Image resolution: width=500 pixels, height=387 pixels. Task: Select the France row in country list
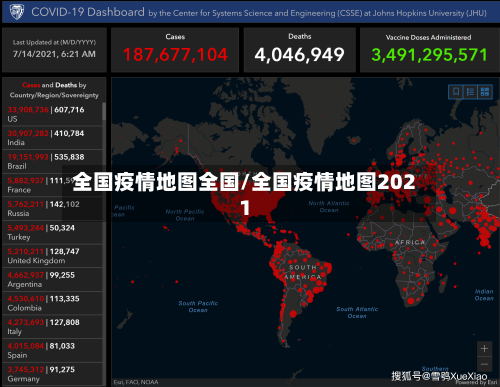(x=52, y=185)
